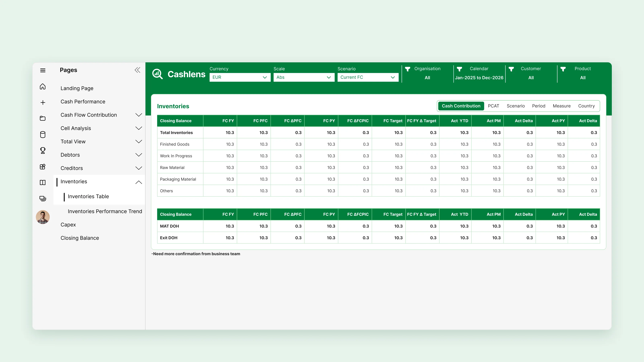The width and height of the screenshot is (644, 362).
Task: Click the plus icon in sidebar
Action: pos(43,102)
